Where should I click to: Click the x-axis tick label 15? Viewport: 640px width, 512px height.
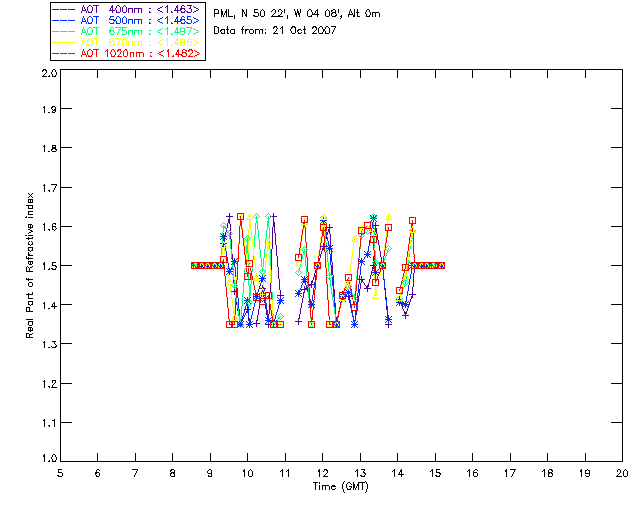[x=435, y=473]
